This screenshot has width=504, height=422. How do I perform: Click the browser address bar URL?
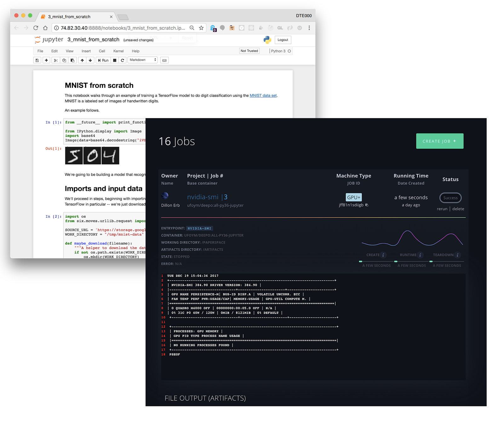click(x=123, y=28)
